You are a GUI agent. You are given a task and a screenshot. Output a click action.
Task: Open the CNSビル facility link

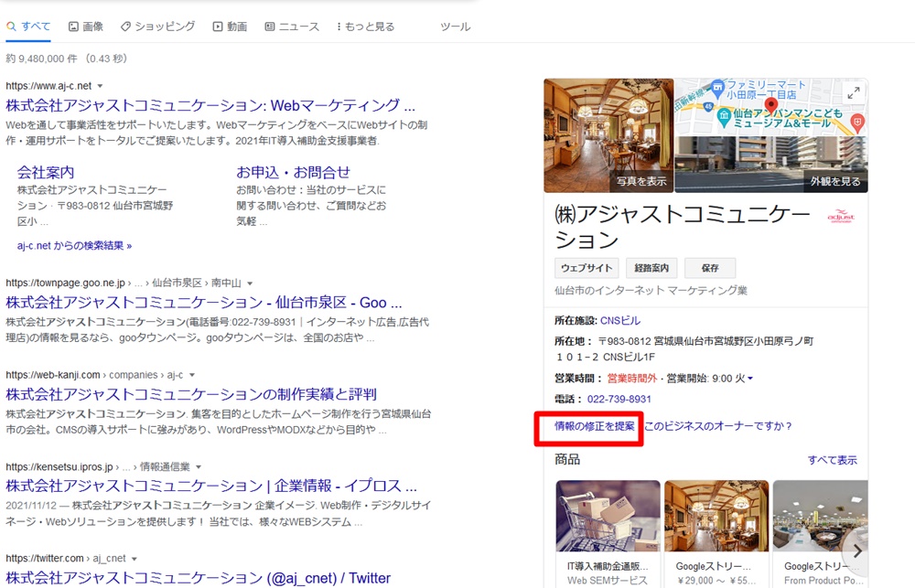click(620, 320)
